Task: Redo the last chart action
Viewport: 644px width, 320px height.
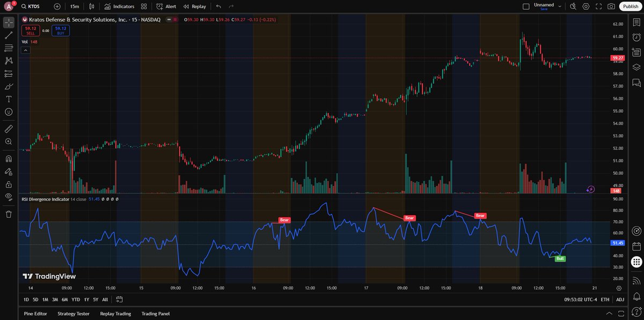Action: pos(231,6)
